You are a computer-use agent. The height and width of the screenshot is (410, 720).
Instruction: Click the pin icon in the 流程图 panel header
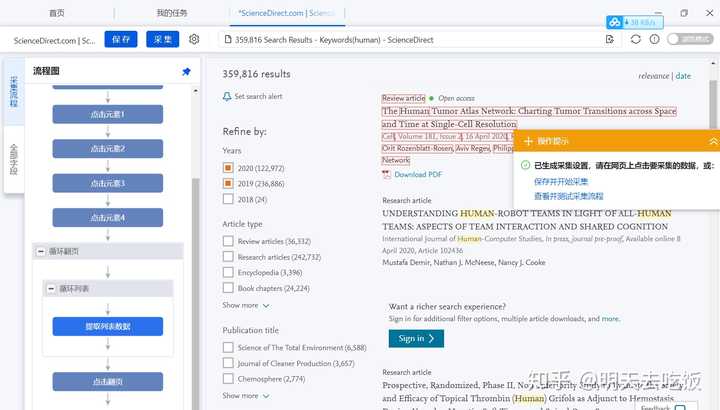coord(186,72)
